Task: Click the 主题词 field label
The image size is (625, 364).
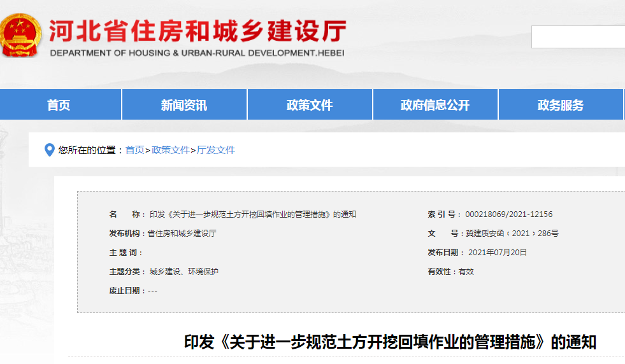Action: [125, 253]
